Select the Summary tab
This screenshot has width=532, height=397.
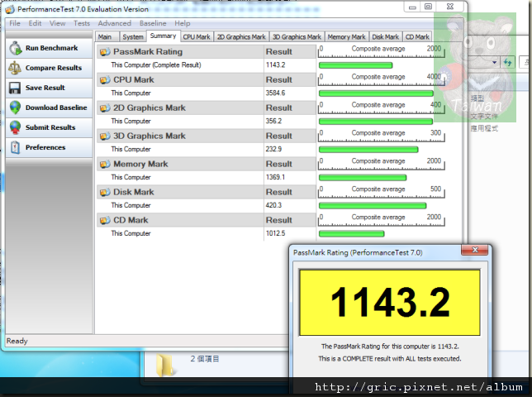(164, 36)
